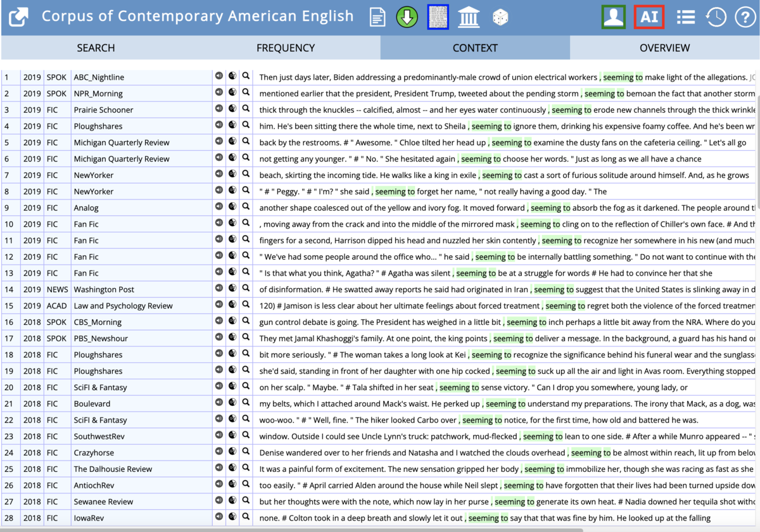This screenshot has width=760, height=532.
Task: Open the NPR_Morning source name
Action: 98,94
